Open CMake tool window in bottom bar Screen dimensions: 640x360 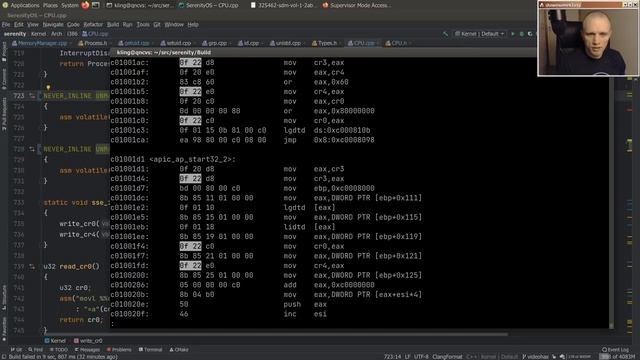tap(179, 350)
